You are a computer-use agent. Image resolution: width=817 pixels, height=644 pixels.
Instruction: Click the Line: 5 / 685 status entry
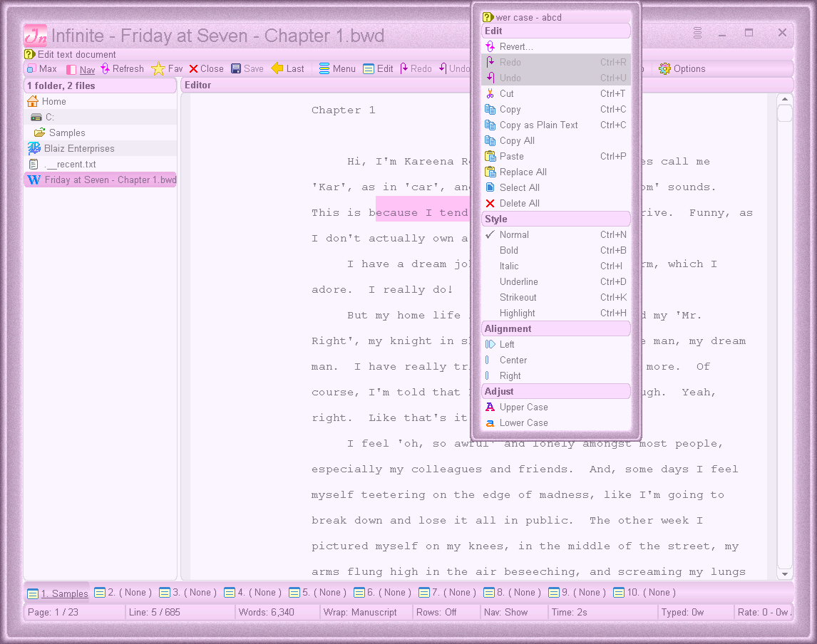180,612
